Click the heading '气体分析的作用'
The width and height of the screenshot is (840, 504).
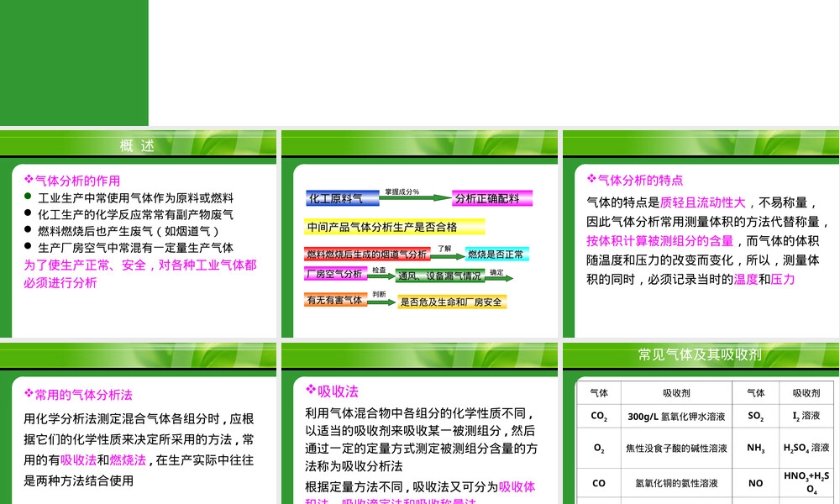pyautogui.click(x=77, y=181)
